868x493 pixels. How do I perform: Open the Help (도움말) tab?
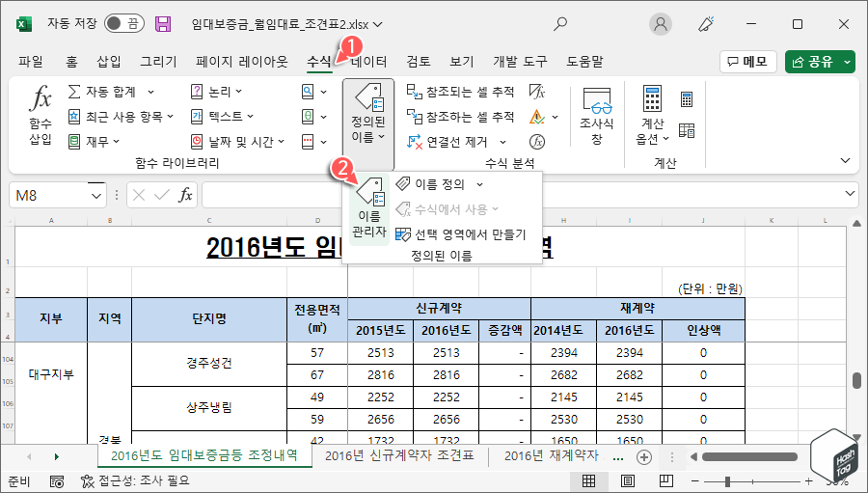[x=584, y=62]
